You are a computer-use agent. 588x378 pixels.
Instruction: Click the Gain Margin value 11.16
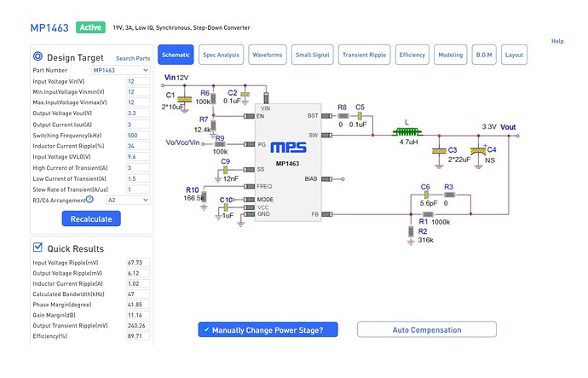pyautogui.click(x=138, y=315)
